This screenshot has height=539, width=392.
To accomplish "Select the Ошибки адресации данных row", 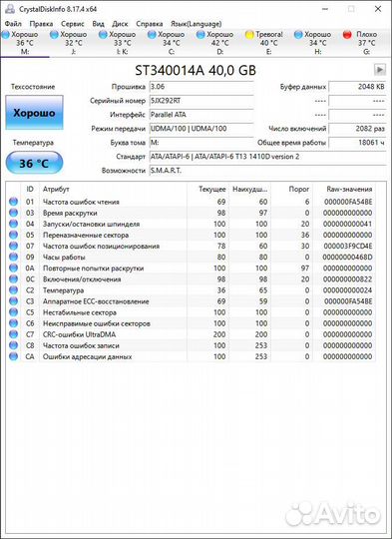I will (192, 356).
